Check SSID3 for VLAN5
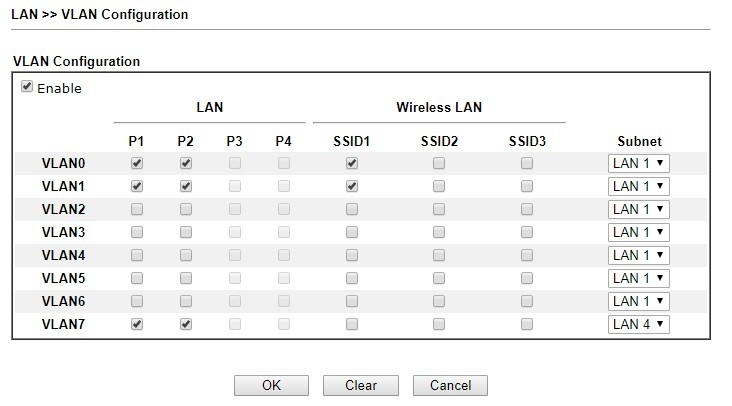732x406 pixels. click(527, 278)
